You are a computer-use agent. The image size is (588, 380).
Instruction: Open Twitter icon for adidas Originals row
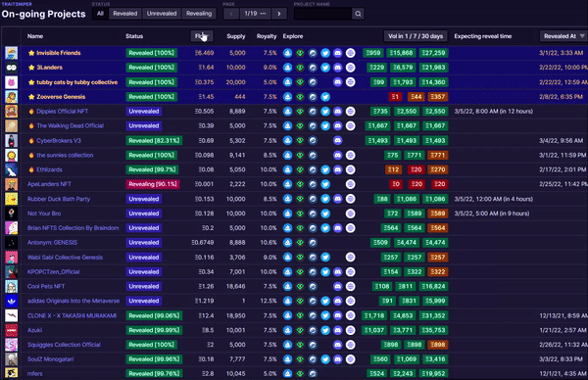(x=325, y=301)
